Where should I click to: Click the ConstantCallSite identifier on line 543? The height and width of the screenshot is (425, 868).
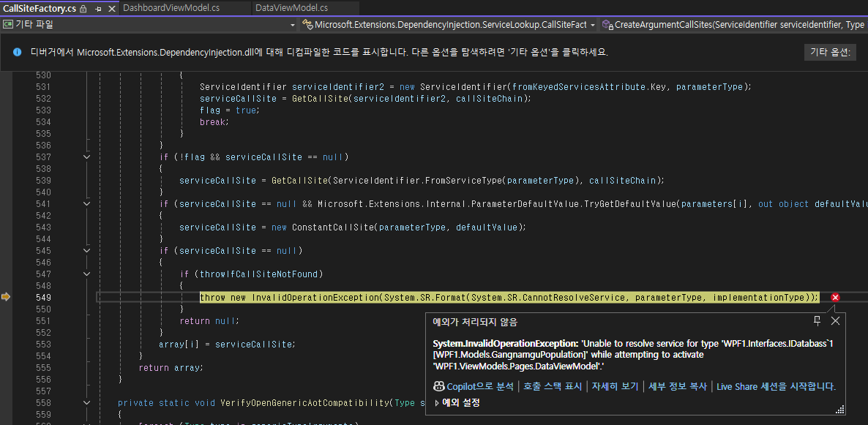(x=333, y=227)
